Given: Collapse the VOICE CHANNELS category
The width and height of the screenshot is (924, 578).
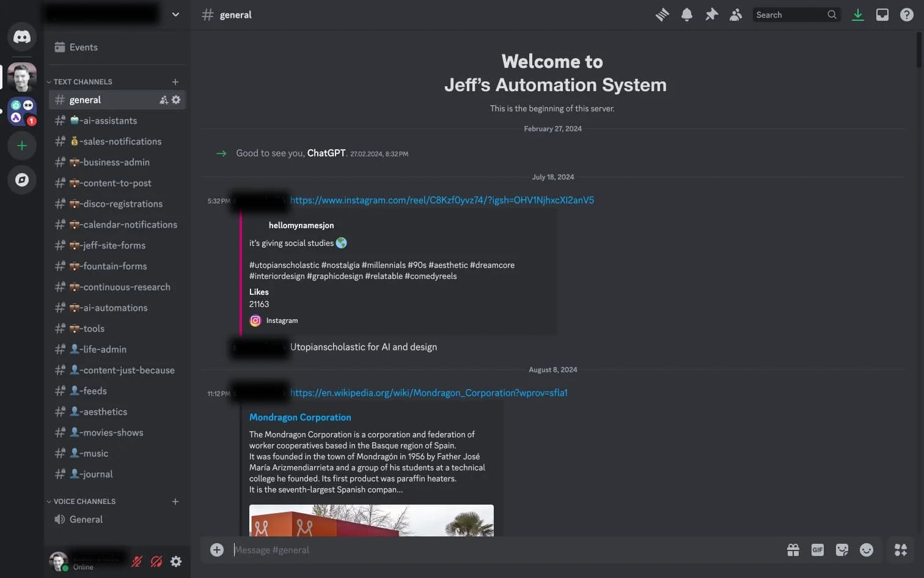Looking at the screenshot, I should pyautogui.click(x=81, y=502).
